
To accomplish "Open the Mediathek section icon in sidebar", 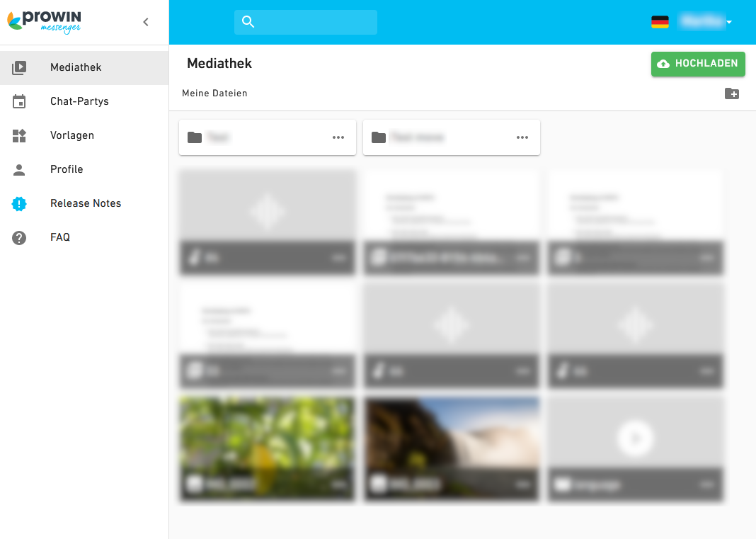I will point(18,67).
